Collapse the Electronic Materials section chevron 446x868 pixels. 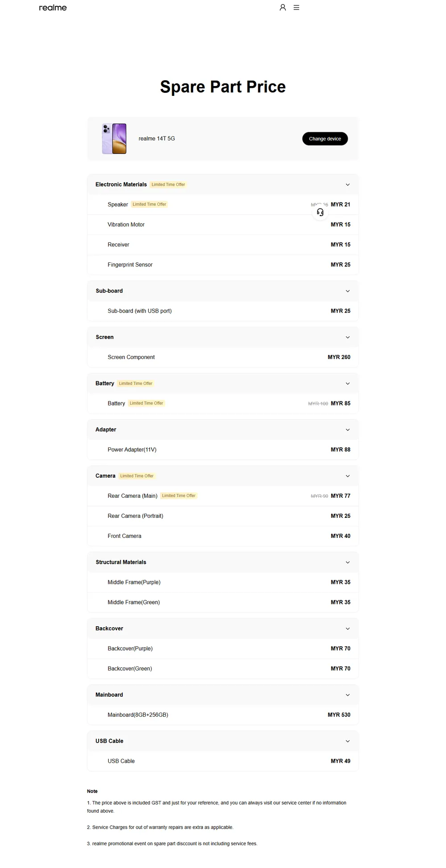pos(348,185)
